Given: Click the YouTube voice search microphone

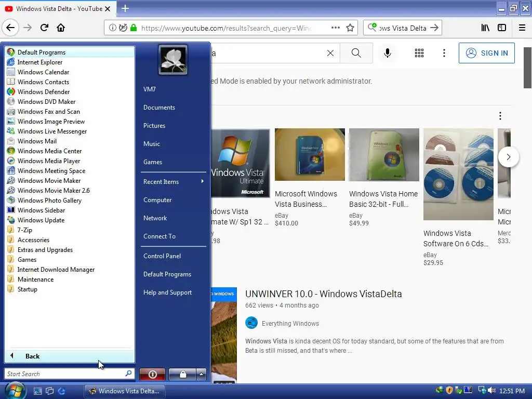Looking at the screenshot, I should [388, 53].
